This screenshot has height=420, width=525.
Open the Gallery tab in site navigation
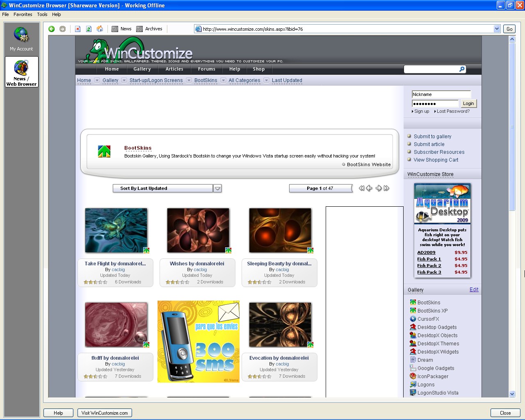pyautogui.click(x=142, y=69)
